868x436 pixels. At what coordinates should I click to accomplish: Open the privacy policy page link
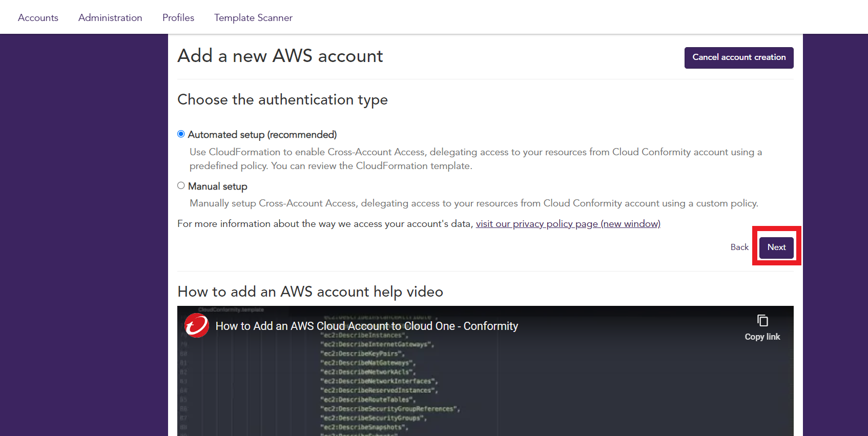click(568, 224)
